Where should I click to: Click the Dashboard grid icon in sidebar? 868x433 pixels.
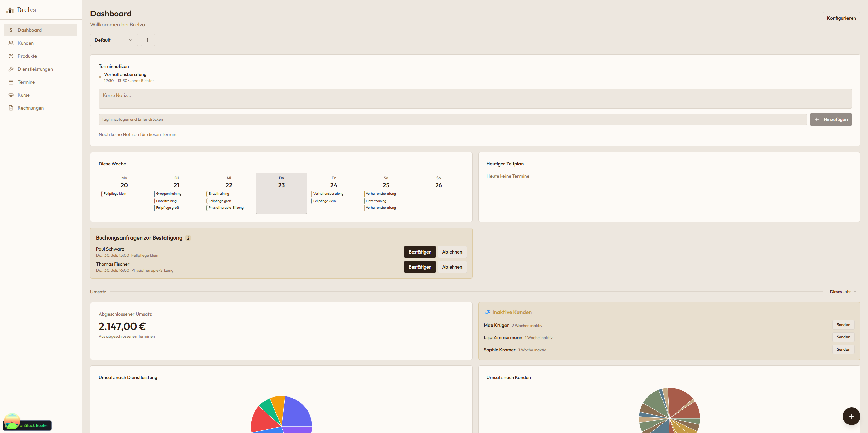(11, 30)
